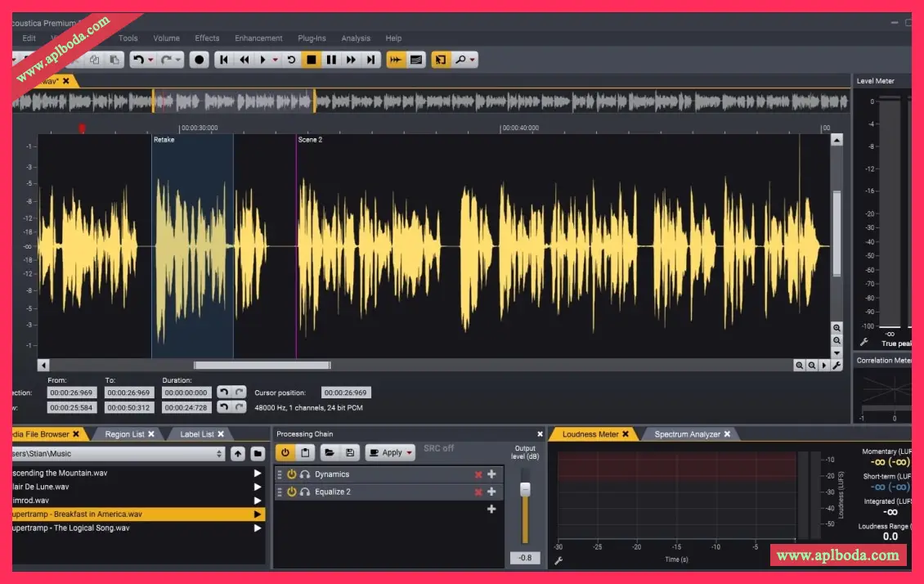Go up one folder in Media File Browser
Screen dimensions: 924x584
click(x=237, y=453)
